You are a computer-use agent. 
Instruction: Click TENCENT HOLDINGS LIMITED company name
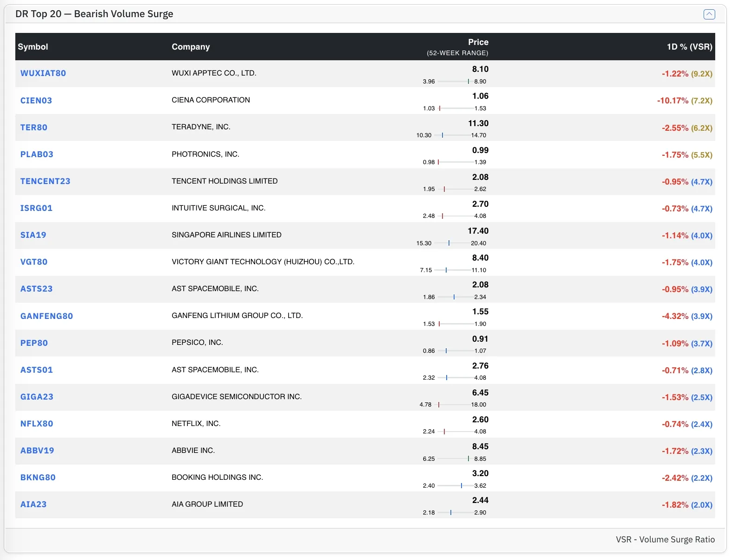pos(224,181)
